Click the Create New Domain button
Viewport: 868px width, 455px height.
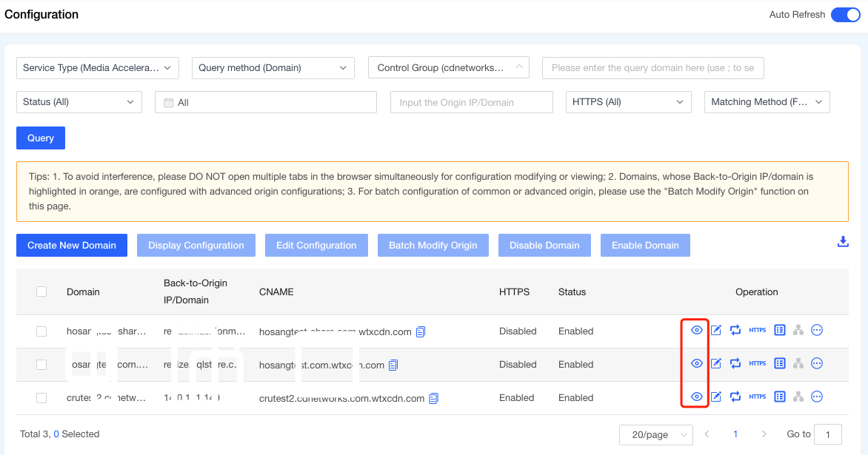click(72, 246)
